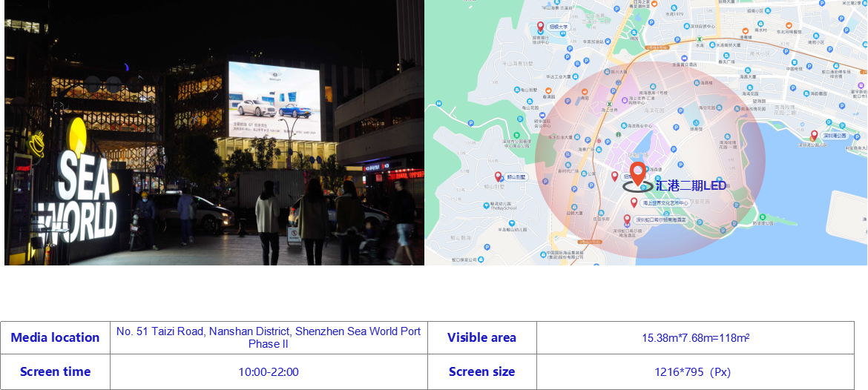This screenshot has width=868, height=390.
Task: Click the 海上世界文化艺术中心 label bubble
Action: 664,203
